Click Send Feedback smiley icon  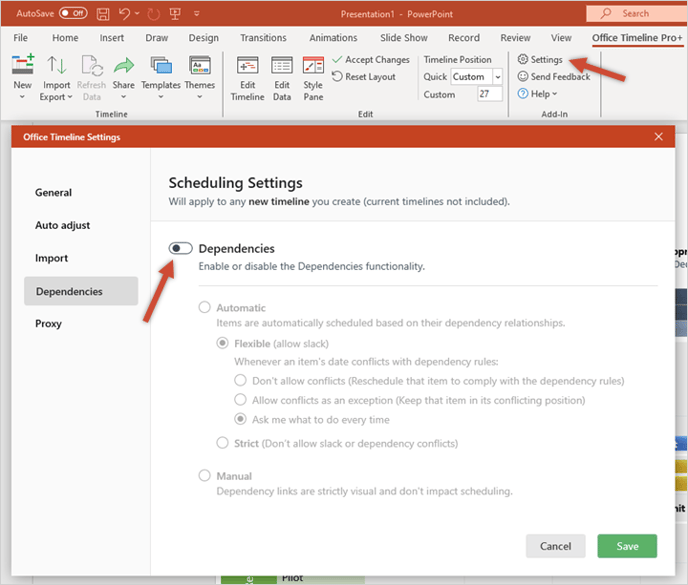click(x=523, y=76)
